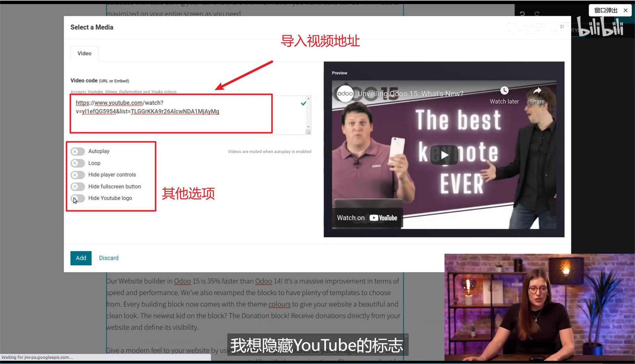The image size is (635, 364).
Task: Click the Discard link
Action: point(109,258)
